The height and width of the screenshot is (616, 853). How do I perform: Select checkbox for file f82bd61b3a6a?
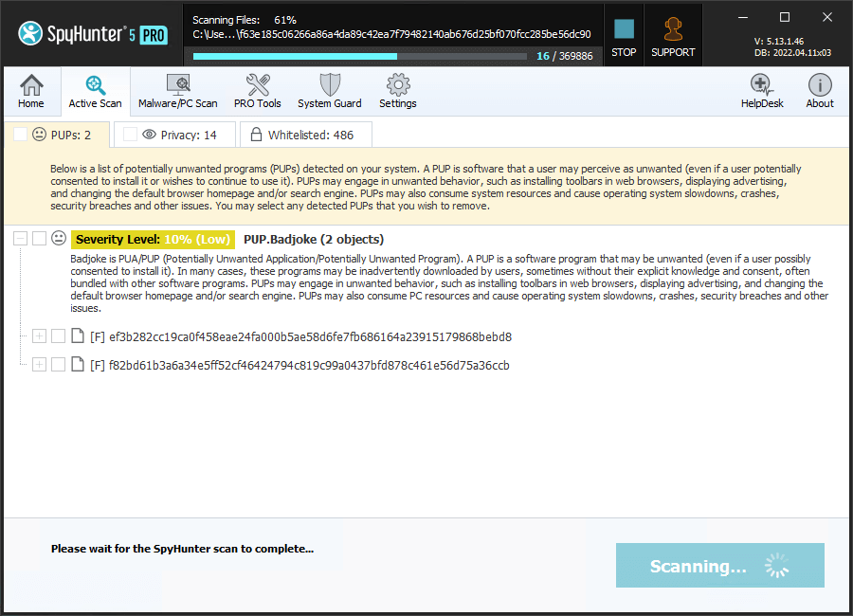coord(59,365)
